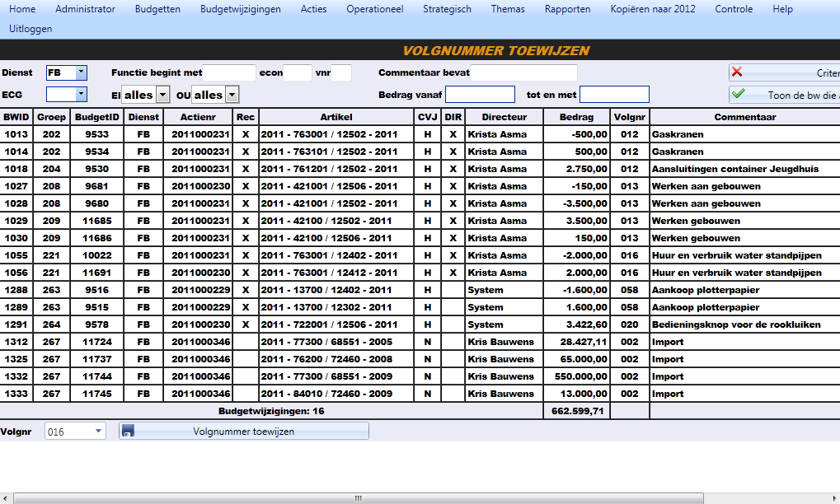Viewport: 840px width, 504px height.
Task: Expand the OU alles dropdown
Action: pyautogui.click(x=232, y=95)
